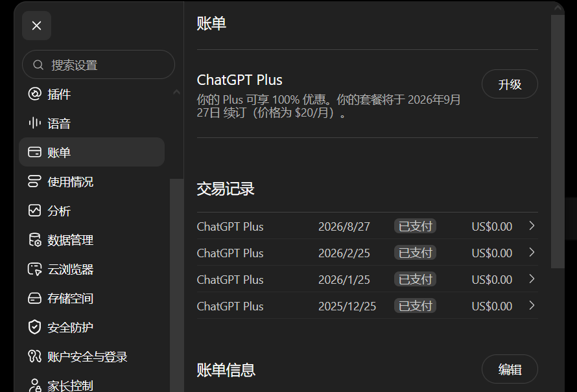Click the 插件 plugin icon

[x=34, y=94]
